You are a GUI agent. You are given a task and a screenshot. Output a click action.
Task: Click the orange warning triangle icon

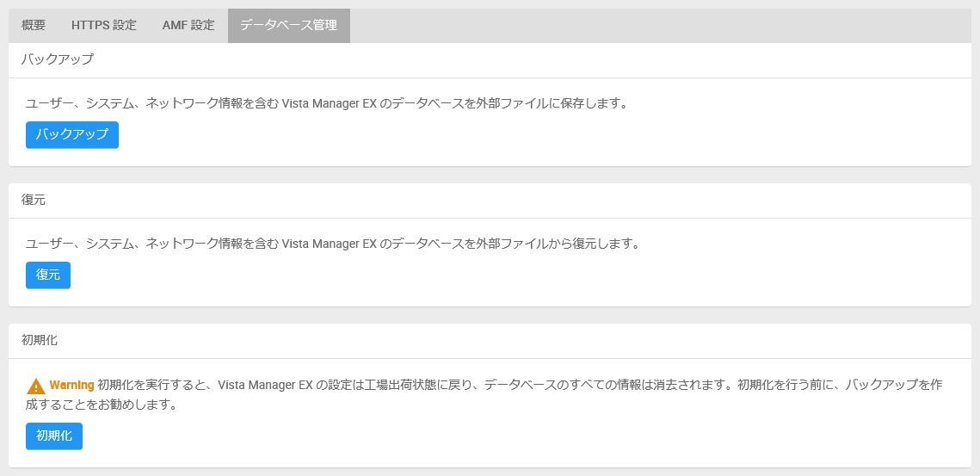point(36,386)
